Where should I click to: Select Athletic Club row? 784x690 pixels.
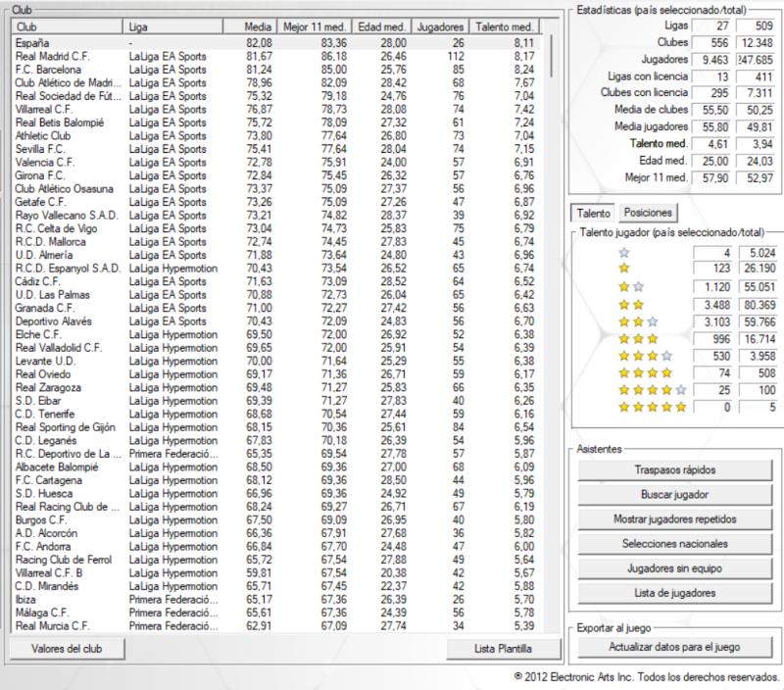point(278,135)
